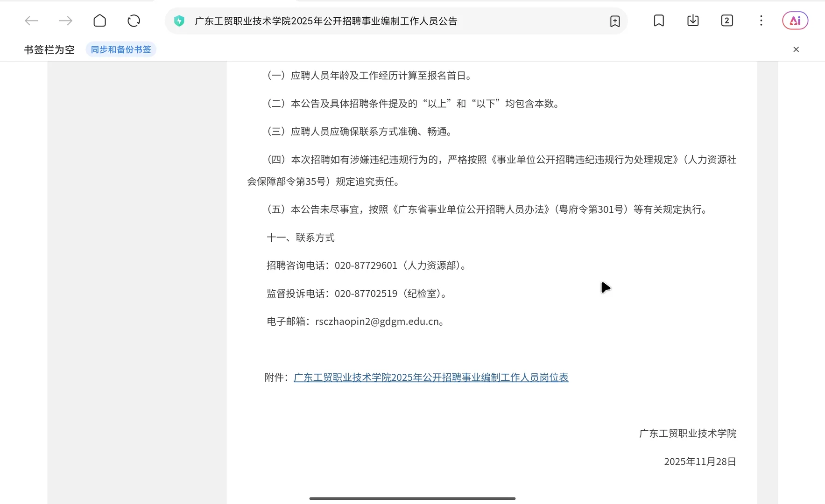Open the tab switcher showing 2 tabs
Screen dimensions: 825x504
pyautogui.click(x=726, y=21)
